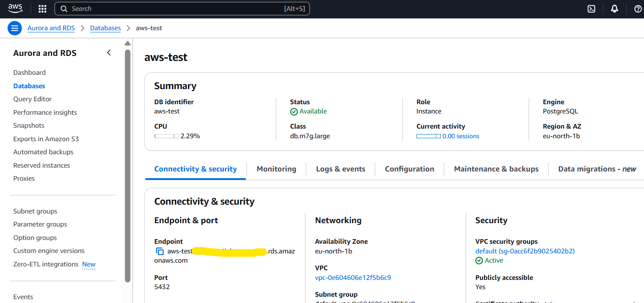Click the sidebar vertical scrollbar
Viewport: 644px width, 303px height.
pyautogui.click(x=128, y=164)
